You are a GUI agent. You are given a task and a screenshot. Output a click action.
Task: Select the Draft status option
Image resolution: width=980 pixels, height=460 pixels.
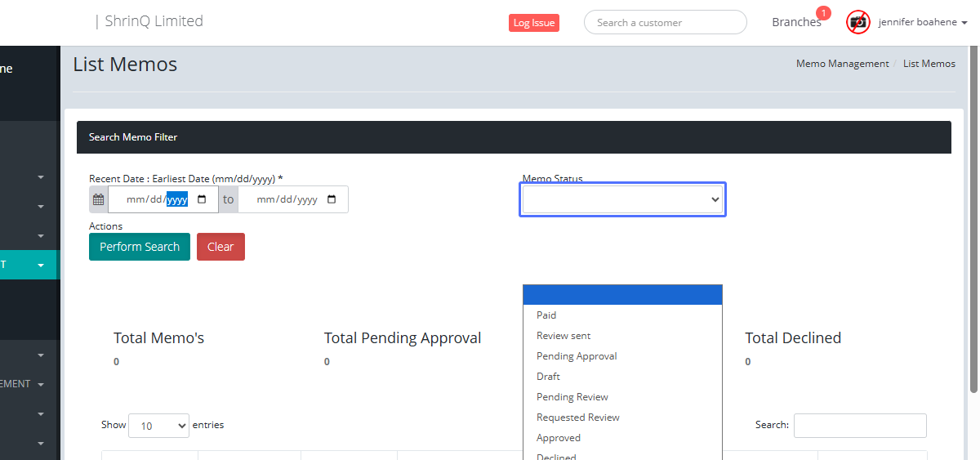point(548,377)
